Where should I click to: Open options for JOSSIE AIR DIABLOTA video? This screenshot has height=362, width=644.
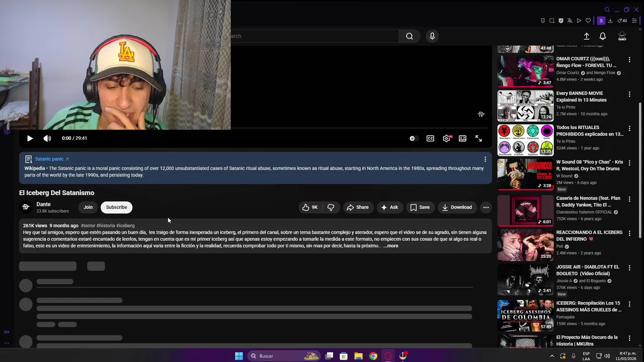pyautogui.click(x=629, y=268)
